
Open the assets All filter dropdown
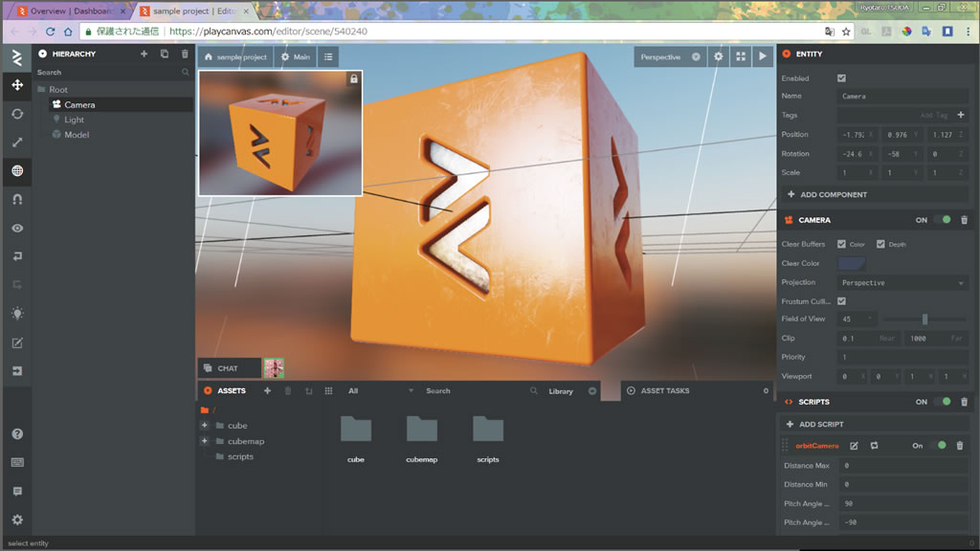(380, 390)
